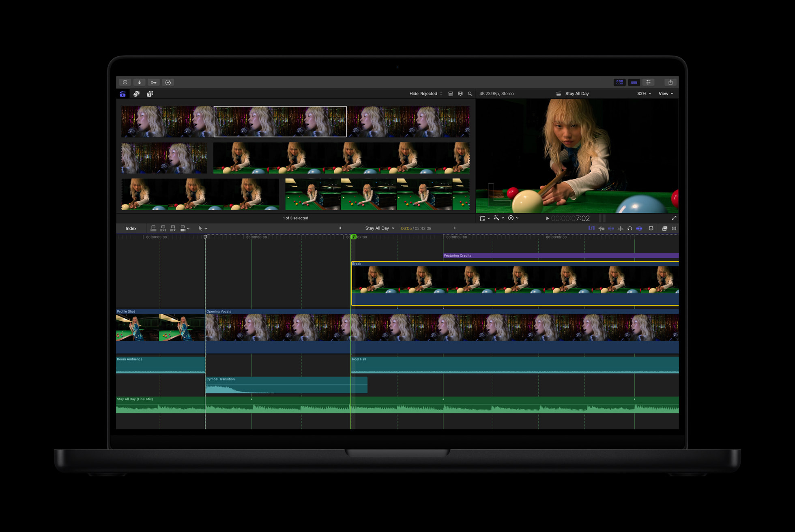
Task: Switch to the Titles and Generators sidebar
Action: (x=150, y=94)
